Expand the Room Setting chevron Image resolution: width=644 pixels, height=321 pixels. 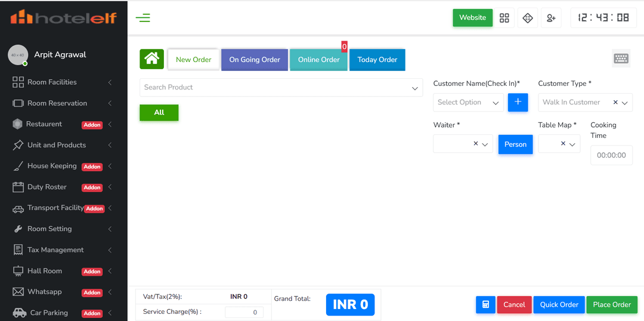pyautogui.click(x=110, y=229)
